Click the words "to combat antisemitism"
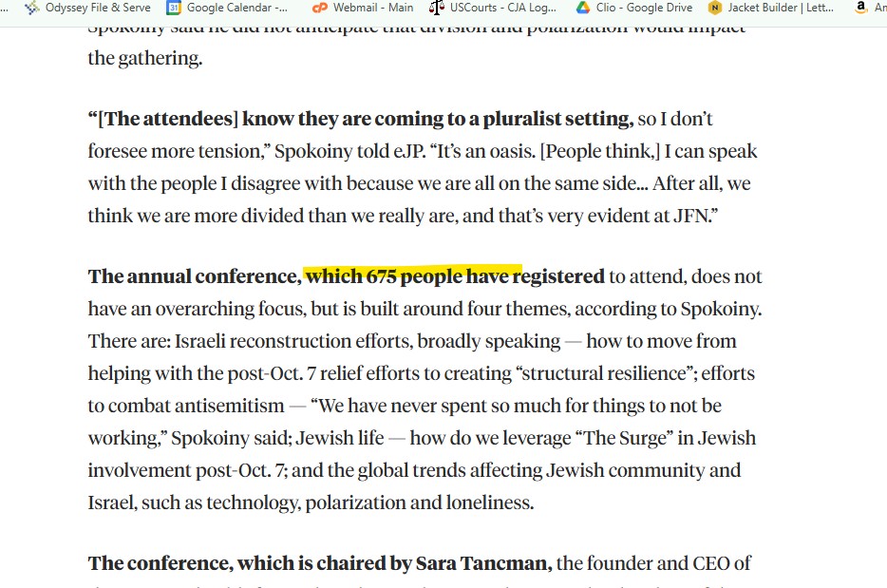887x588 pixels. pos(186,406)
